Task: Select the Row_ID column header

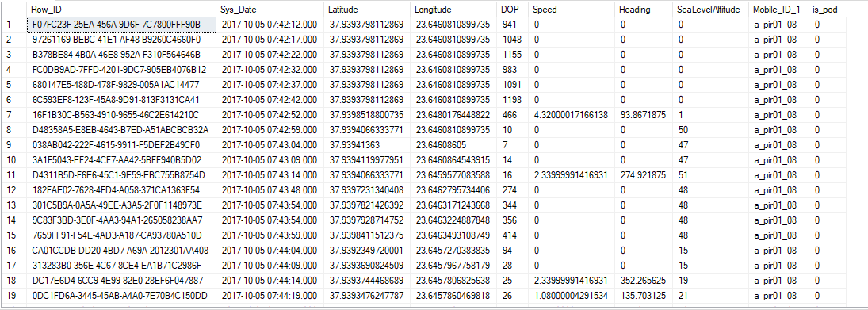Action: coord(121,10)
